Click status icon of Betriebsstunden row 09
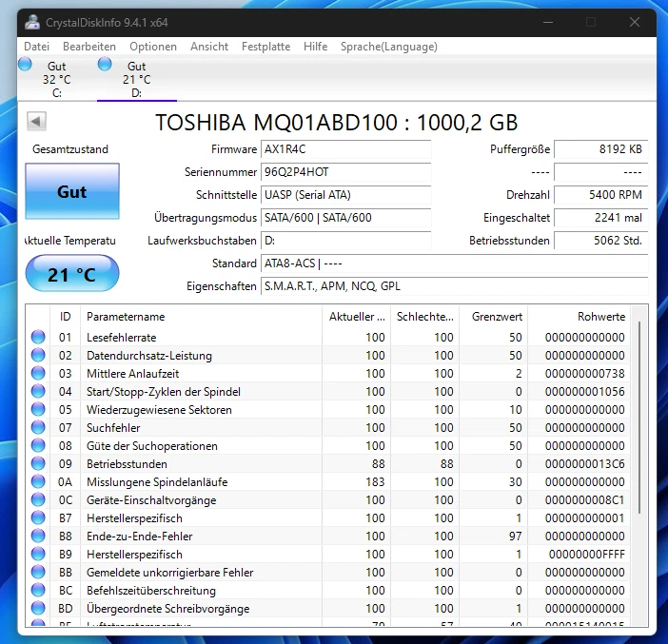The height and width of the screenshot is (644, 668). (x=38, y=463)
